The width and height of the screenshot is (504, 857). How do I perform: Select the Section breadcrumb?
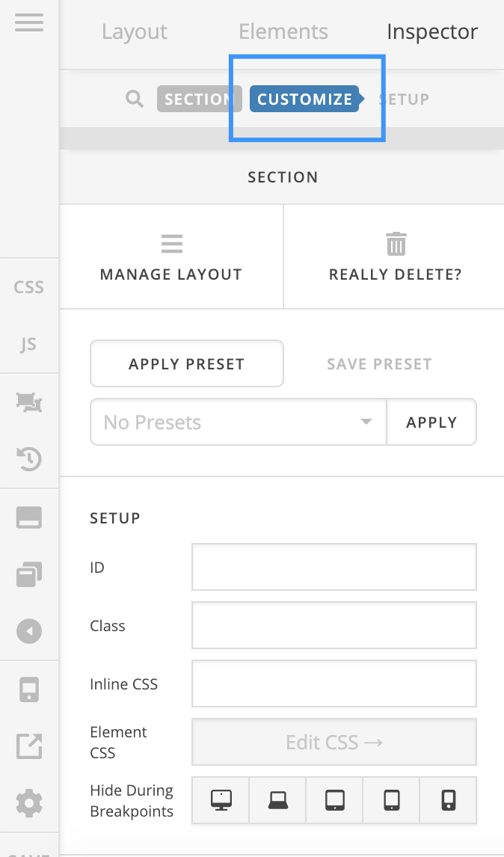[x=198, y=99]
